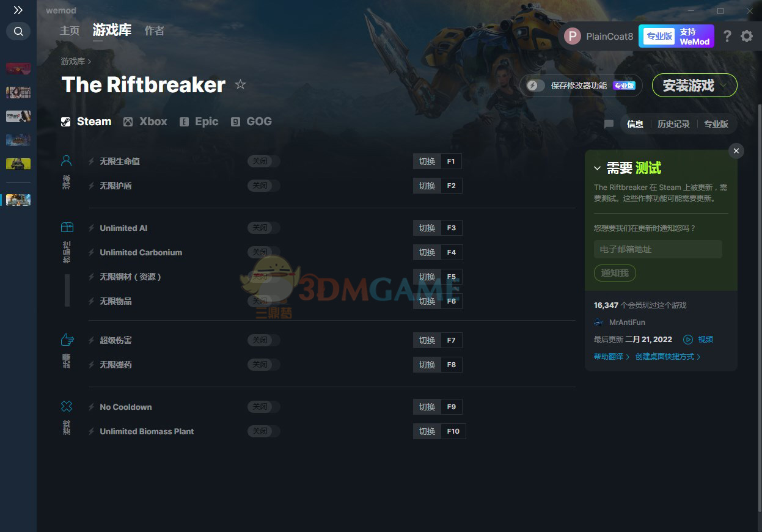Open settings gear icon
The image size is (762, 532).
[x=747, y=36]
